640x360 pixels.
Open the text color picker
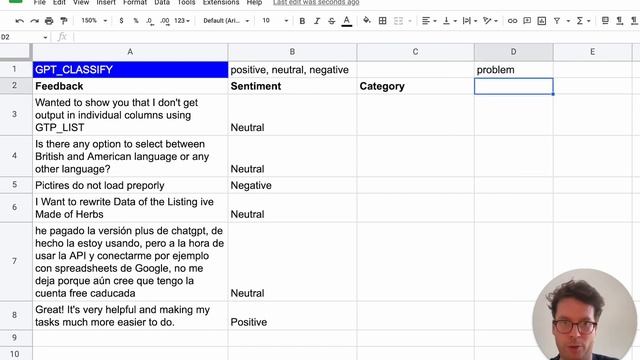tap(347, 21)
